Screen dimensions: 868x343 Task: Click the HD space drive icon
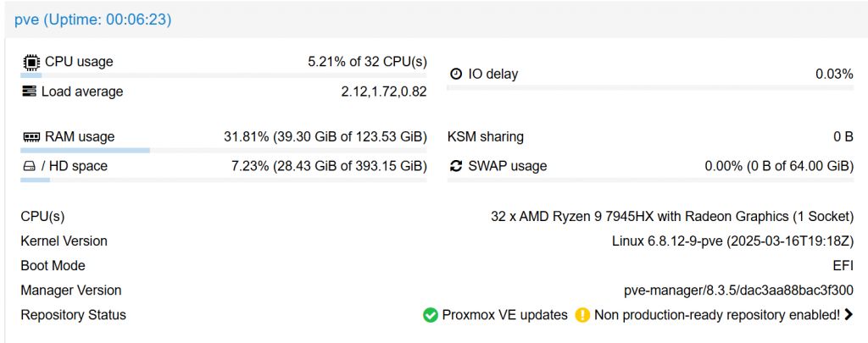(x=28, y=167)
